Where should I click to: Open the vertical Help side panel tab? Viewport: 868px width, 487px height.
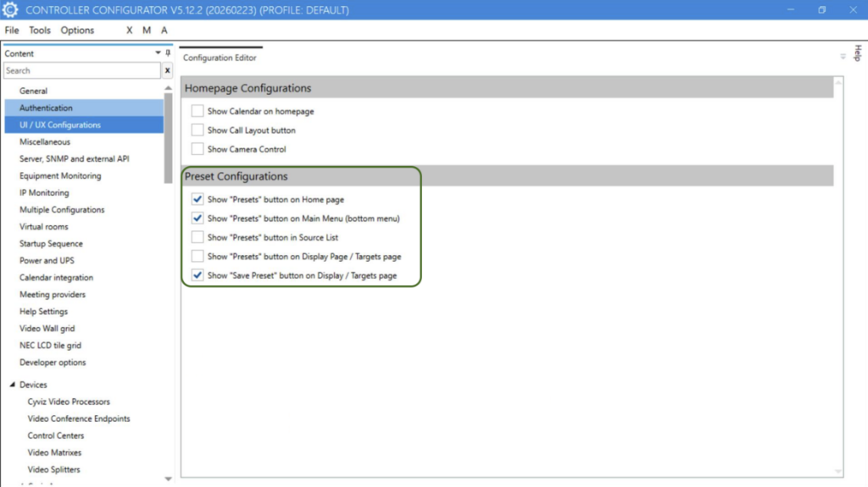pyautogui.click(x=857, y=53)
